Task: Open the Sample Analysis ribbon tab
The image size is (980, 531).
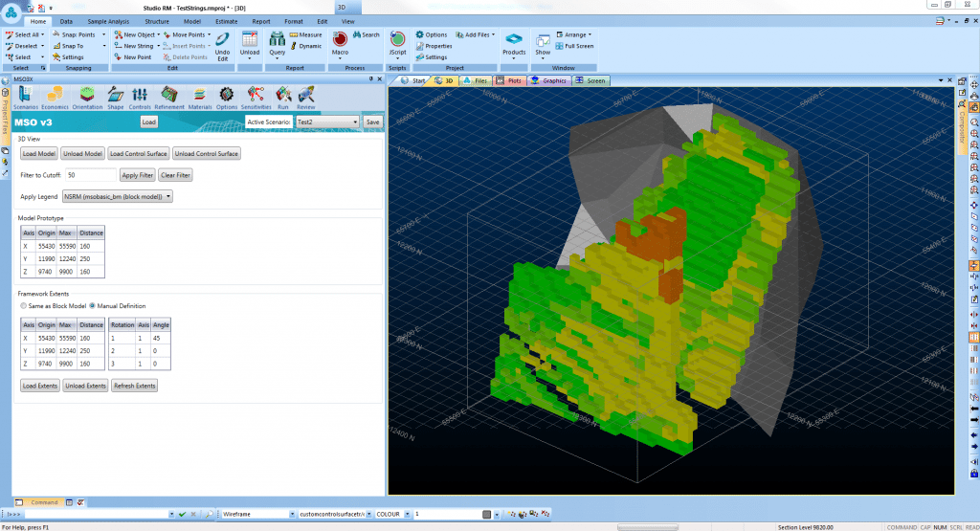Action: click(x=108, y=21)
